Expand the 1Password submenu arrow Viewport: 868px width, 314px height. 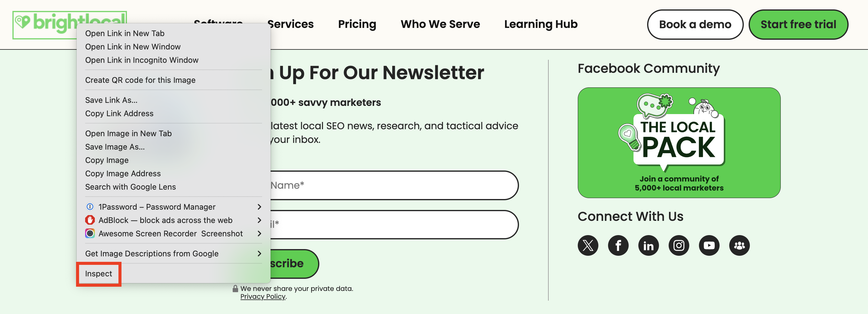click(x=259, y=207)
